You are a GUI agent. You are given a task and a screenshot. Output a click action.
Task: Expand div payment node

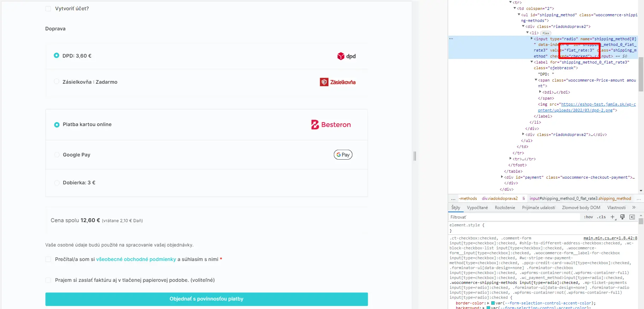[502, 177]
